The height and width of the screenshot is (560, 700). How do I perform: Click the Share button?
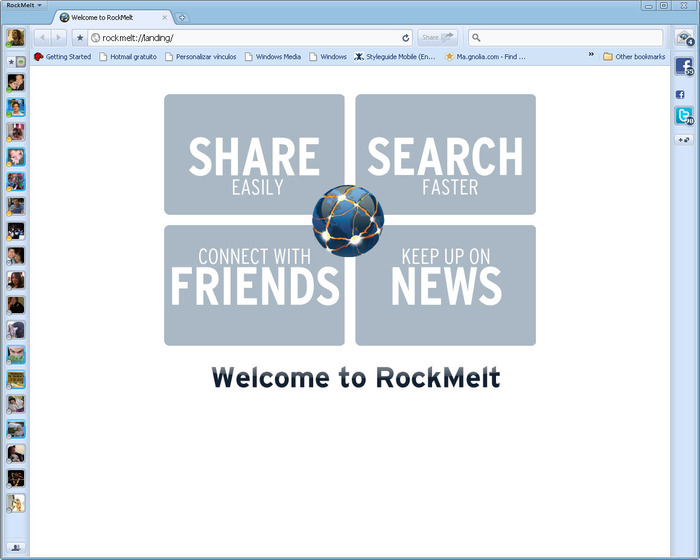[x=438, y=38]
